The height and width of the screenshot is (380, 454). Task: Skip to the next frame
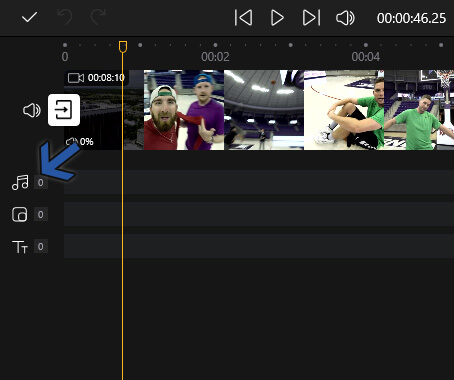pos(311,18)
